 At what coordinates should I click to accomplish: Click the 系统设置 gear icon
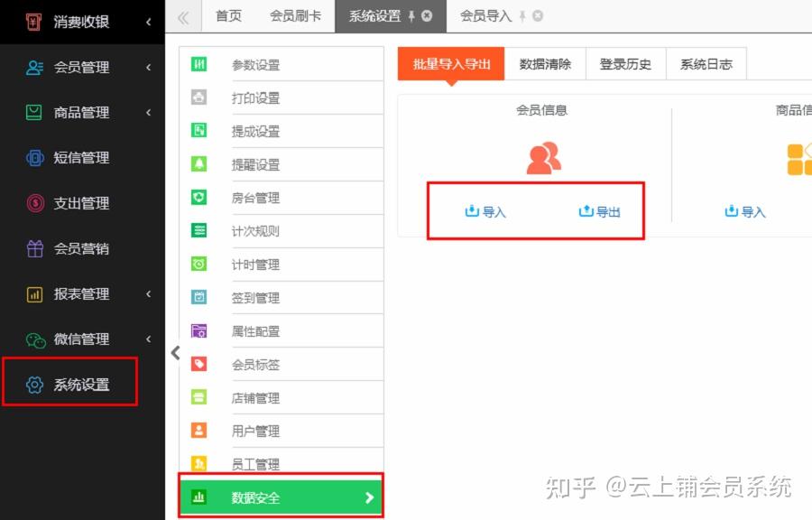coord(34,385)
